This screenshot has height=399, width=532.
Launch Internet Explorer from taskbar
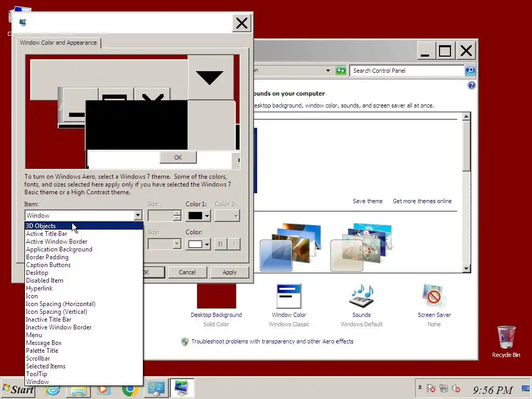click(53, 390)
